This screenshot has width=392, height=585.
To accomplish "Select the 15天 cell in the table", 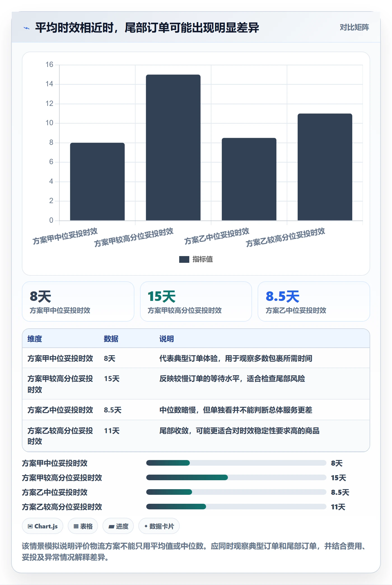I will click(112, 379).
